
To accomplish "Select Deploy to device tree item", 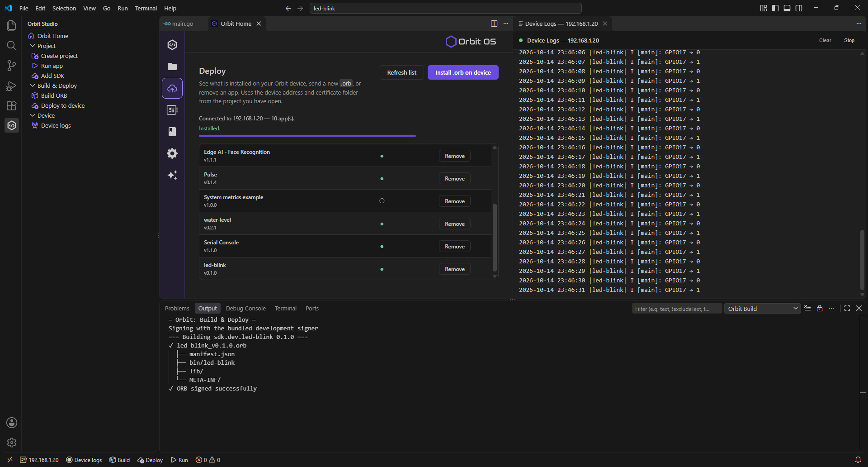I will click(62, 105).
